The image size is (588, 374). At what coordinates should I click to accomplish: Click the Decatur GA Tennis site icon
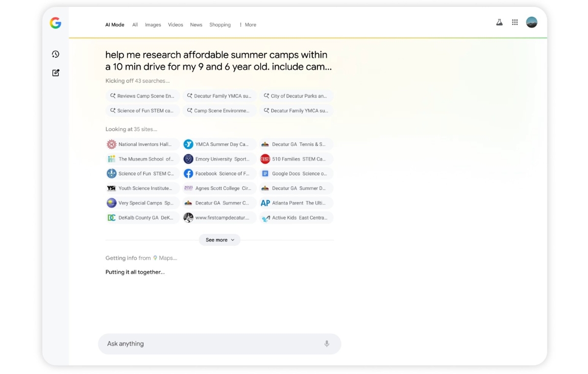[x=265, y=144]
